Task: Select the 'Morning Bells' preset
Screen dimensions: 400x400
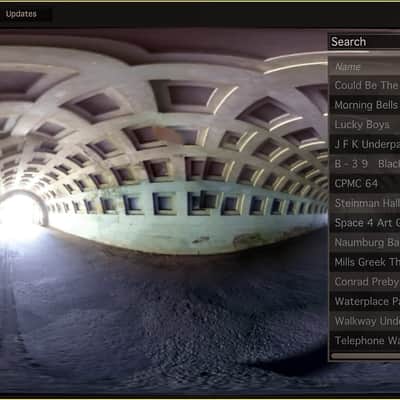Action: point(365,105)
